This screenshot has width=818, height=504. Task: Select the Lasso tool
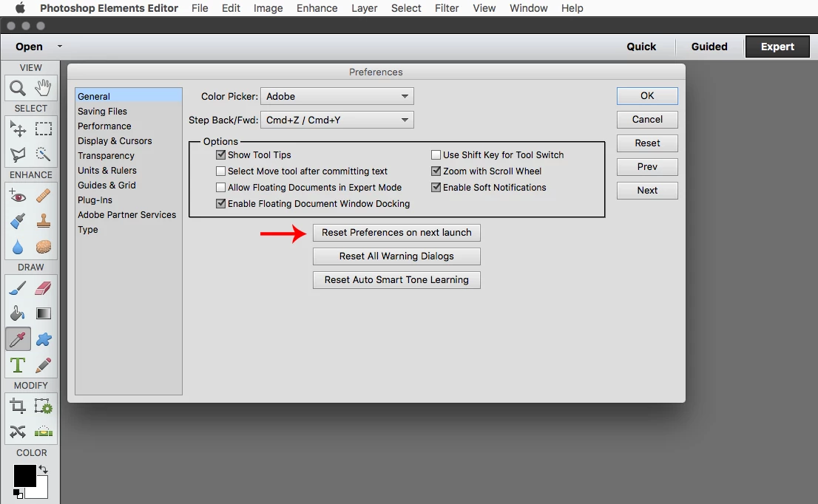(x=18, y=154)
